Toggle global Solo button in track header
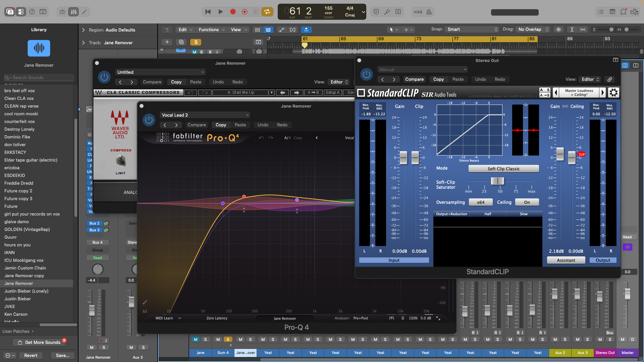 pyautogui.click(x=196, y=42)
